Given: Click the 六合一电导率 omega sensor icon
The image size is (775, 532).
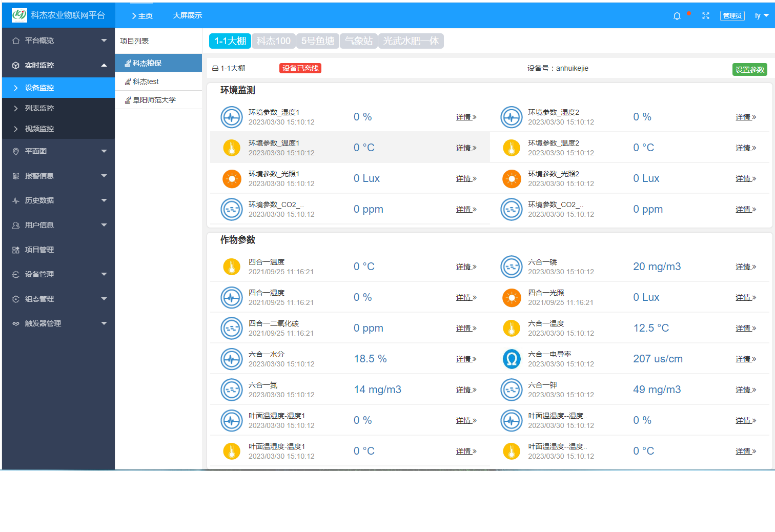Looking at the screenshot, I should point(511,359).
